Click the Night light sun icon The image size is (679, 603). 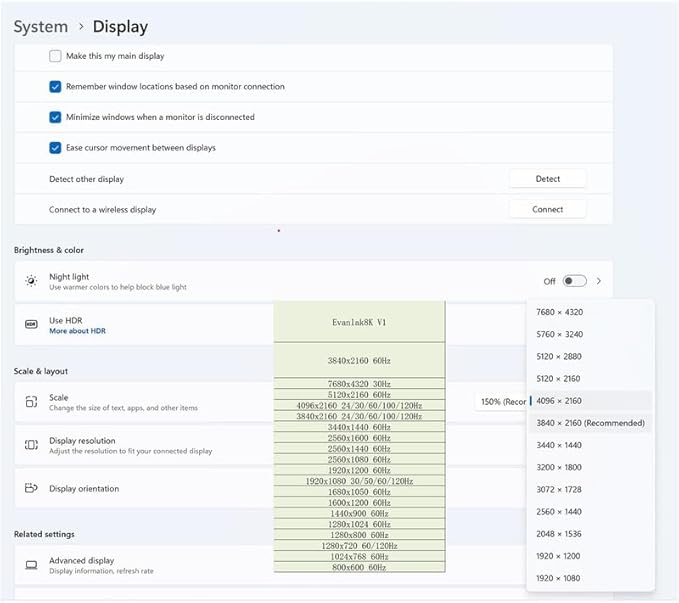(x=31, y=282)
